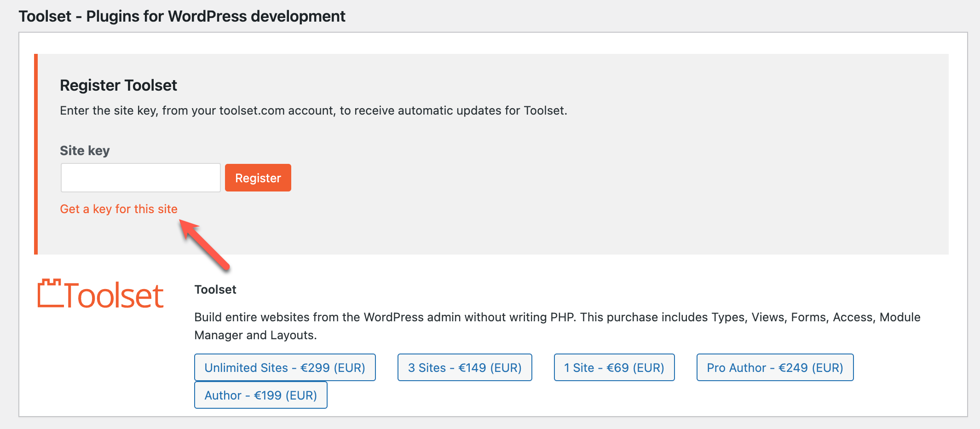Click the 'Site key' field label
980x429 pixels.
tap(85, 151)
